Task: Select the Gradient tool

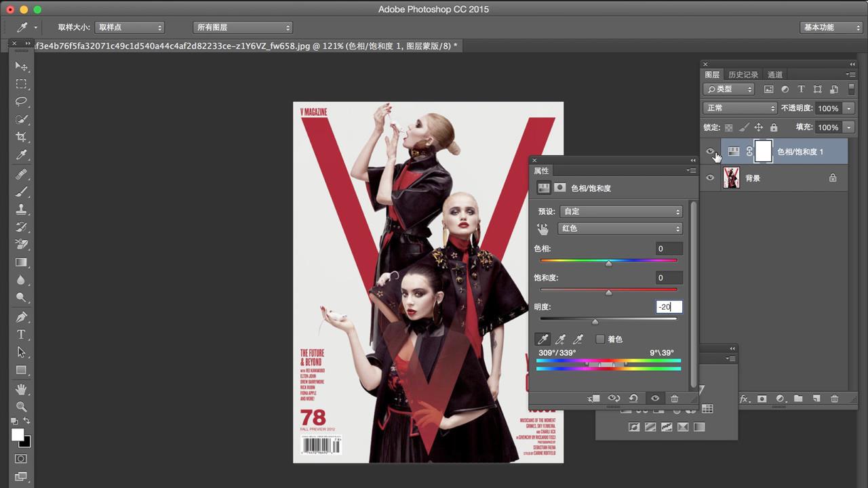Action: tap(21, 262)
